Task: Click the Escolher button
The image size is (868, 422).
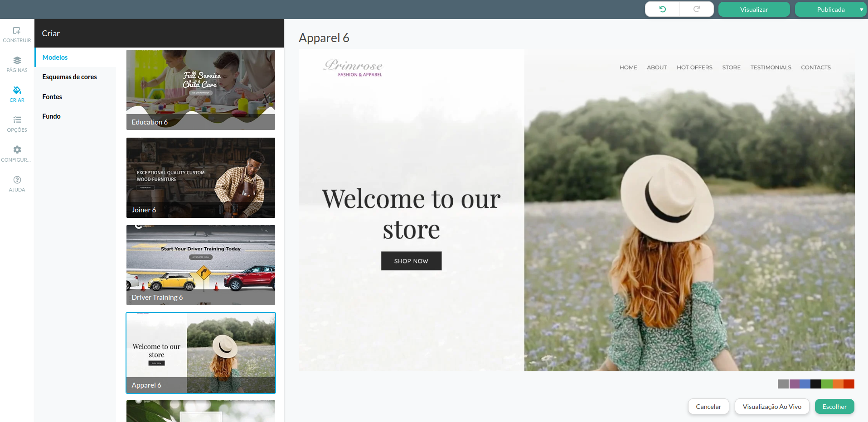Action: [x=834, y=407]
